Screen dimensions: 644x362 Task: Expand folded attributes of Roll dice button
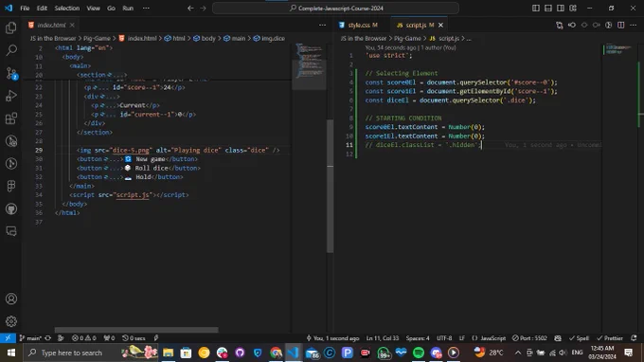(x=112, y=168)
